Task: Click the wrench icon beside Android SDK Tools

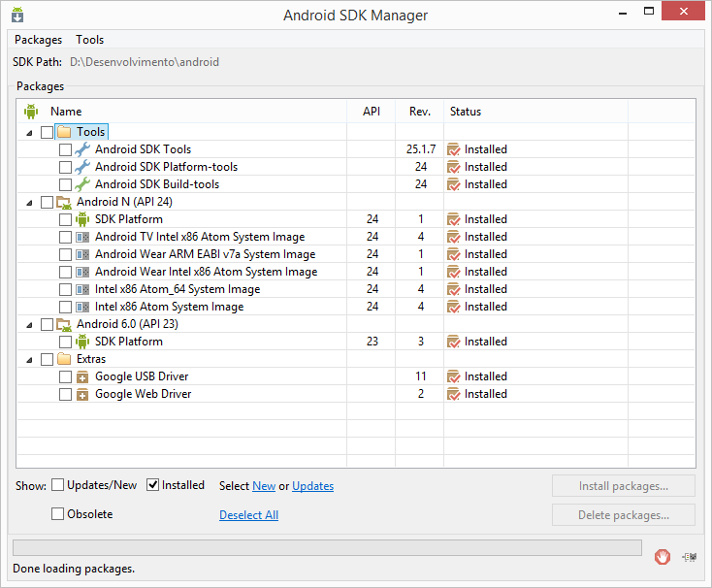Action: point(82,149)
